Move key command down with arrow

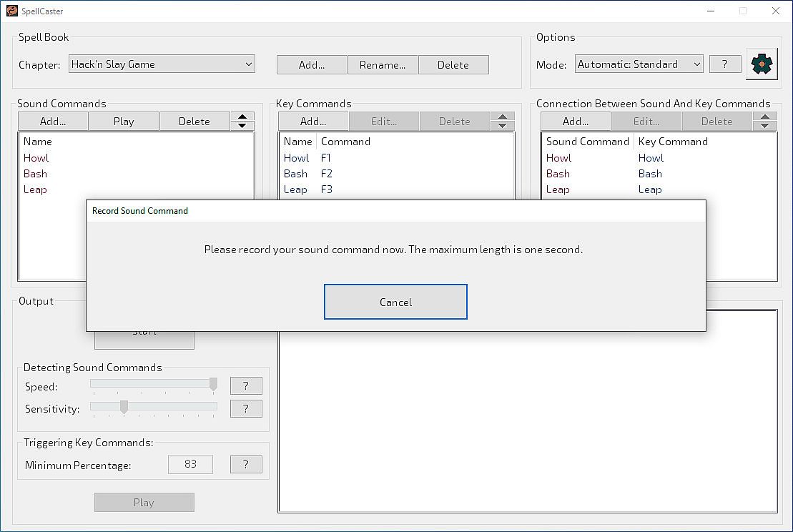[x=503, y=126]
